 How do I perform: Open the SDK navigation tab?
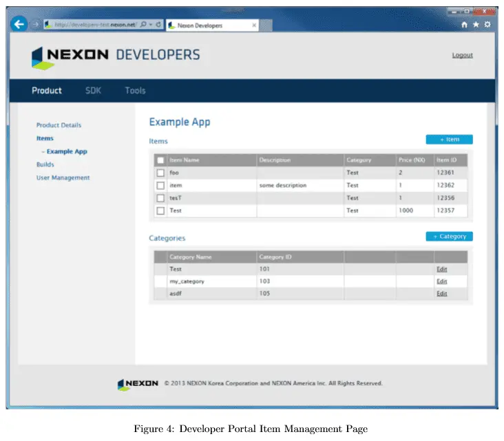[93, 91]
